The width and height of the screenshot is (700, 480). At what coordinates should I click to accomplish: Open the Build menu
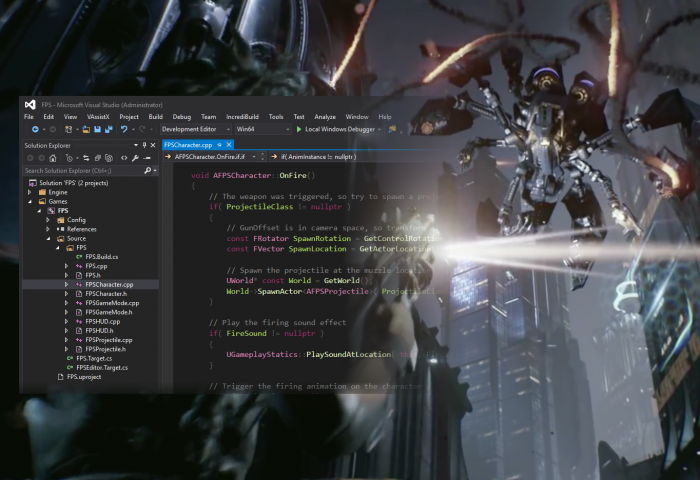[x=155, y=116]
